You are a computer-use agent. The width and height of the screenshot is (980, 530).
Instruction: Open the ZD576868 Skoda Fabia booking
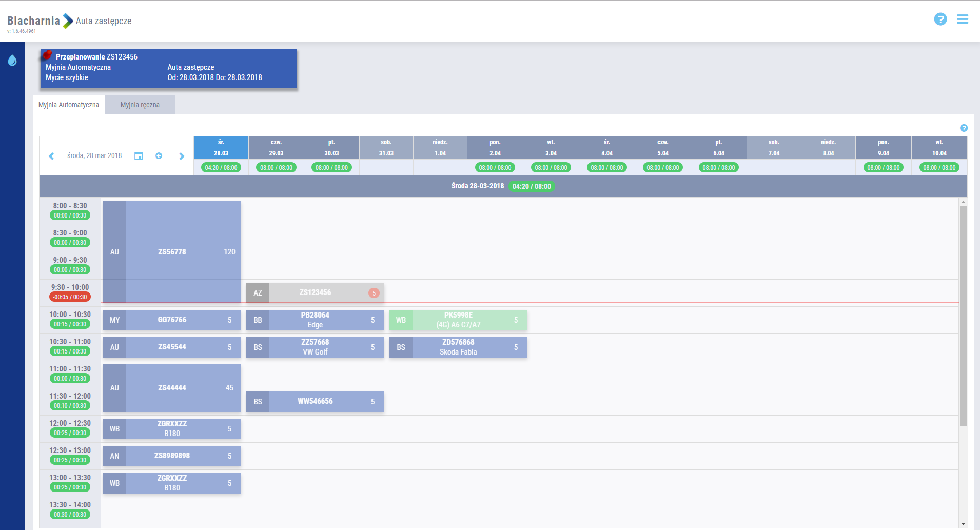(x=458, y=347)
